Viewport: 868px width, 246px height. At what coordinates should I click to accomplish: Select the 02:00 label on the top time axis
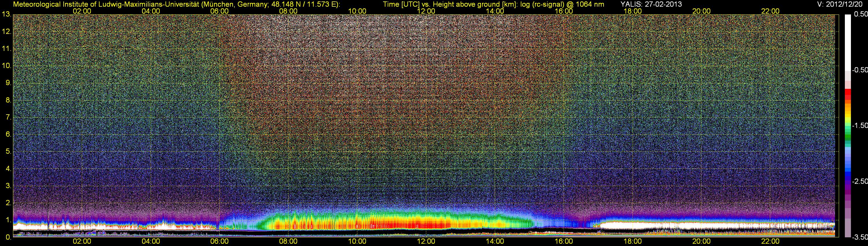82,11
